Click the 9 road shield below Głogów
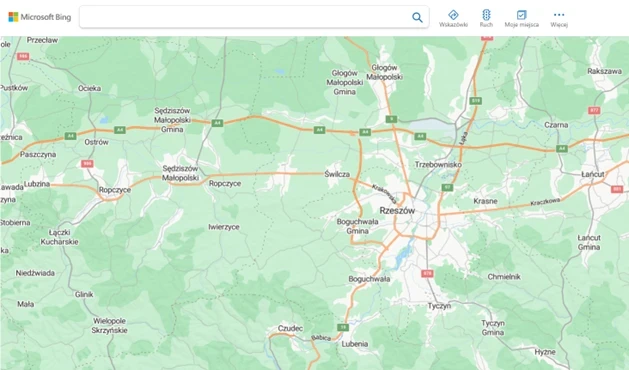Image resolution: width=629 pixels, height=370 pixels. coord(391,119)
